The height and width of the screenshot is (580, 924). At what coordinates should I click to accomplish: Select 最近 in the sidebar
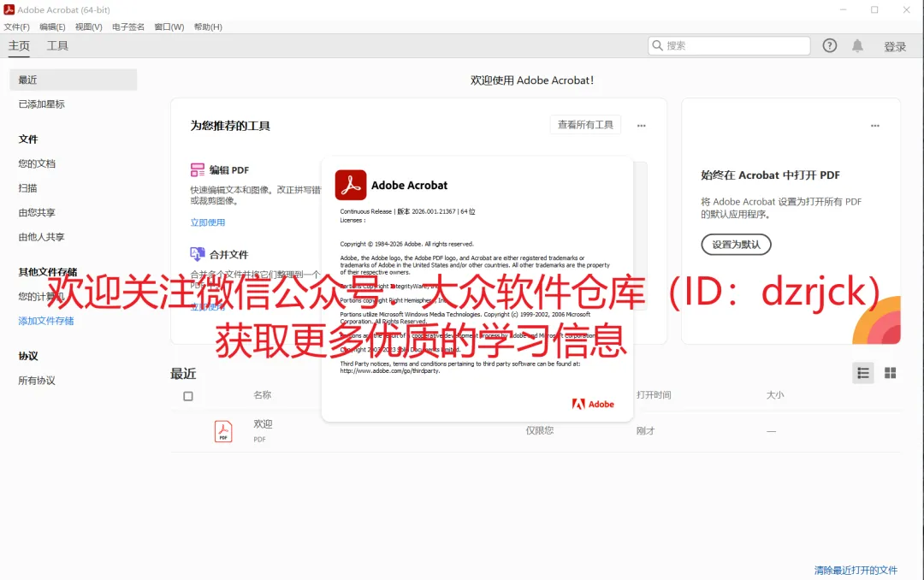point(73,80)
